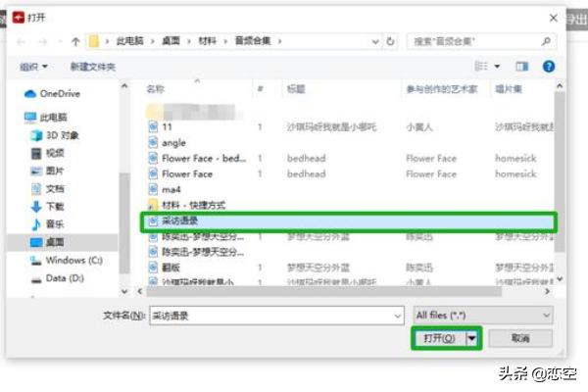Expand the address bar history dropdown

pos(375,41)
